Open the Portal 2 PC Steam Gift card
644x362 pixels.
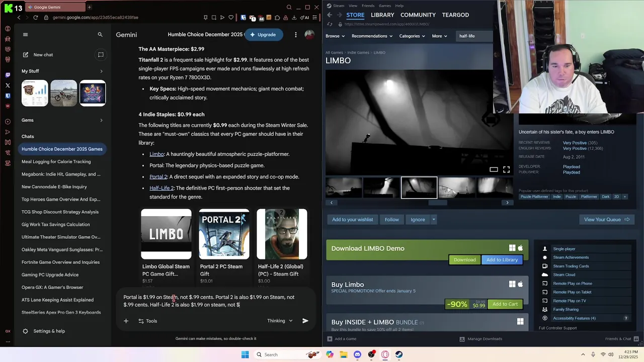(x=224, y=246)
